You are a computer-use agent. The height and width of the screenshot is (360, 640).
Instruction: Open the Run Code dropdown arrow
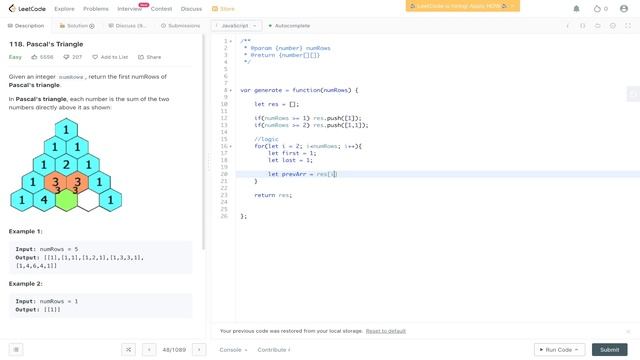(x=576, y=350)
